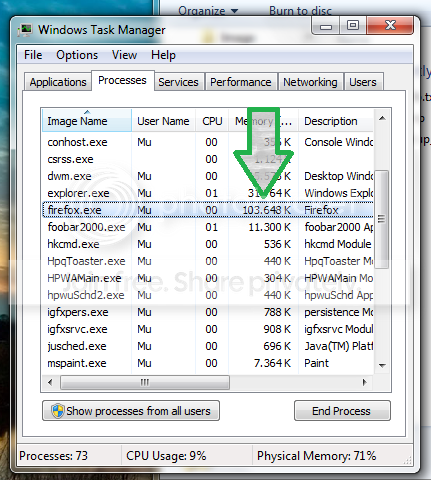The width and height of the screenshot is (431, 480).
Task: Click the 11.300 K memory value
Action: click(x=270, y=227)
